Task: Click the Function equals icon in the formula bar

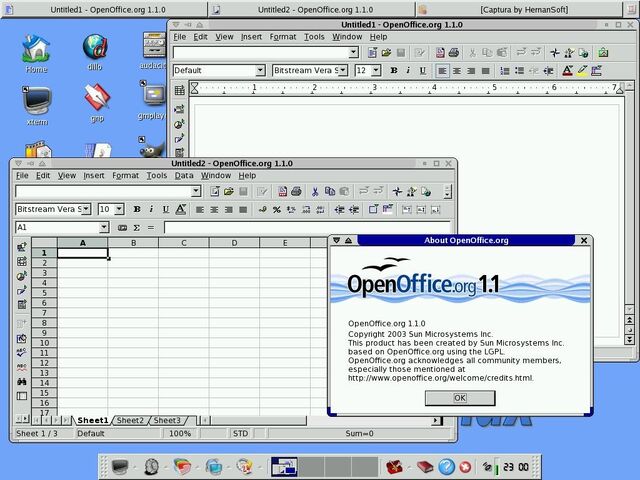Action: [x=151, y=228]
